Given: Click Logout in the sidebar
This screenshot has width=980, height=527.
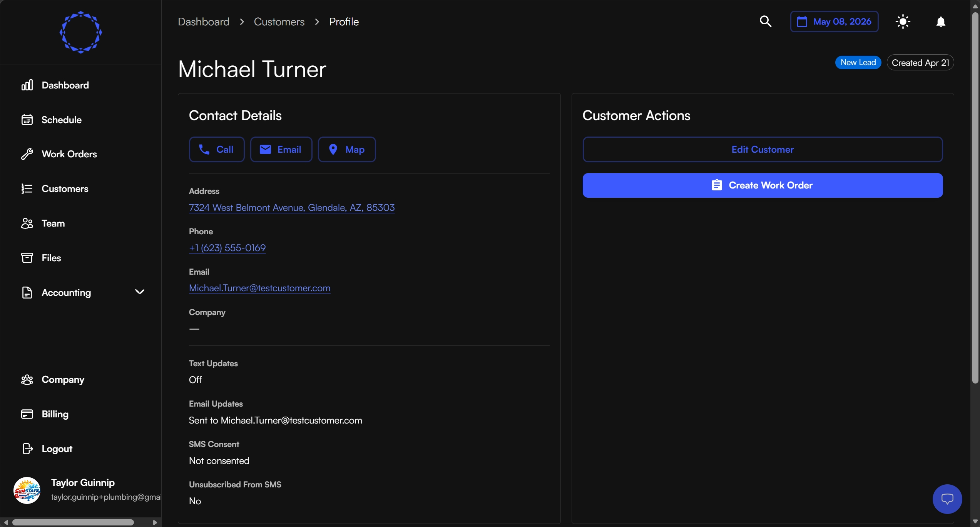Looking at the screenshot, I should 57,449.
